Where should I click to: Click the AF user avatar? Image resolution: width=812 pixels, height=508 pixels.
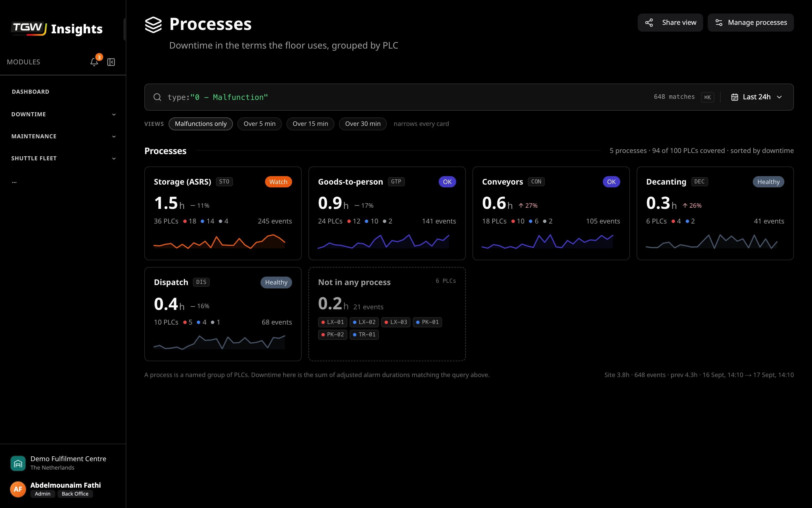[18, 489]
